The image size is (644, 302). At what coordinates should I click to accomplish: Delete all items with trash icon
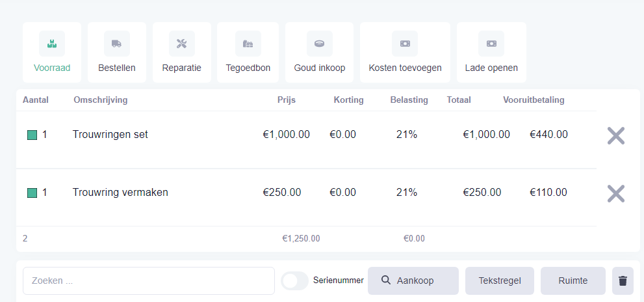point(623,281)
